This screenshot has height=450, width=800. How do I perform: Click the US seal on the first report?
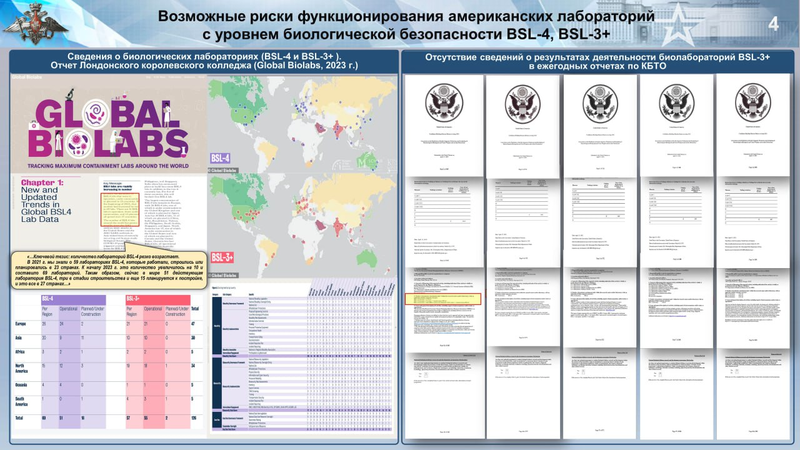pyautogui.click(x=444, y=103)
